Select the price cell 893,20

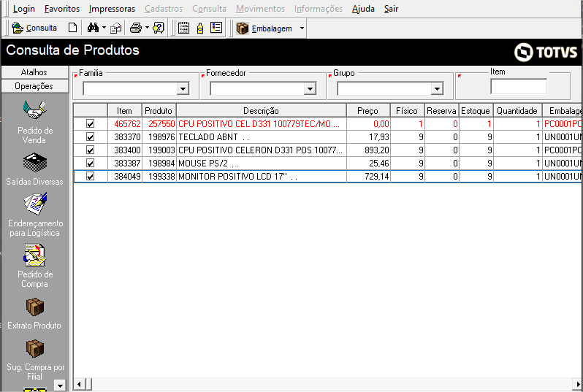pos(368,150)
